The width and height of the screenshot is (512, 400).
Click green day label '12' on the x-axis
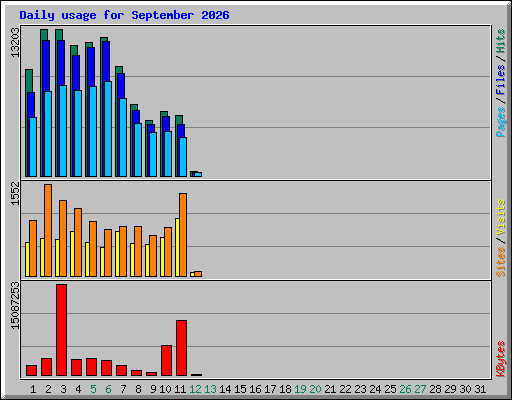point(195,389)
